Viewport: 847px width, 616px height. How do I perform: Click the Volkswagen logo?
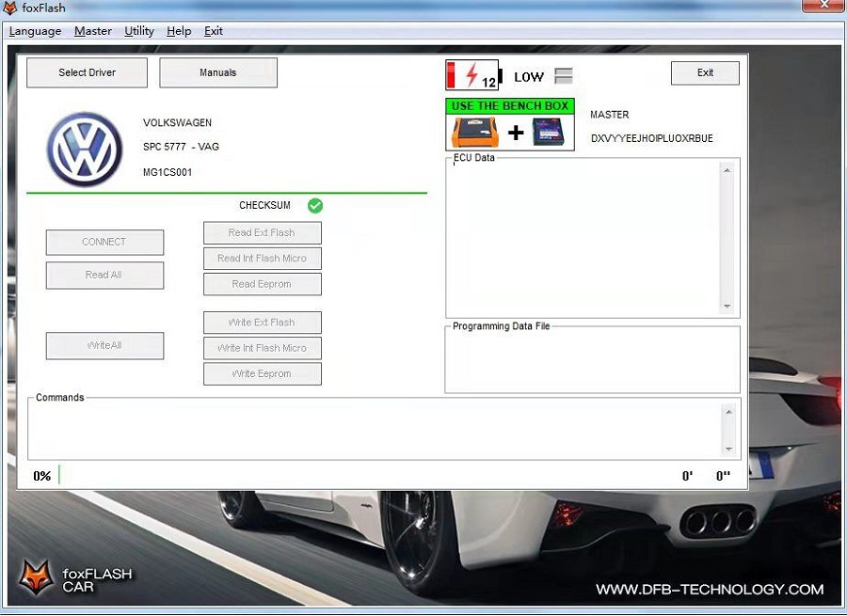[85, 149]
